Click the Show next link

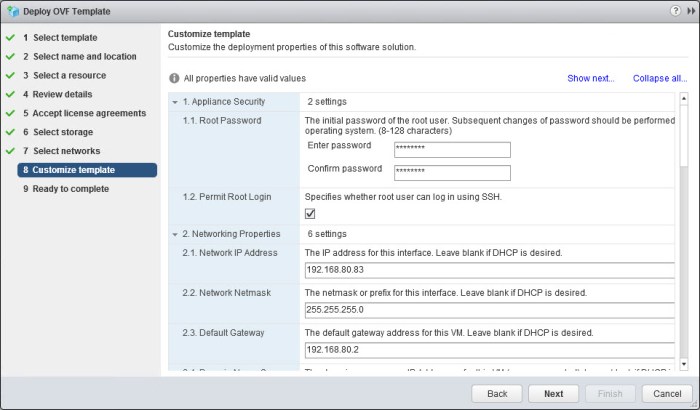coord(590,78)
